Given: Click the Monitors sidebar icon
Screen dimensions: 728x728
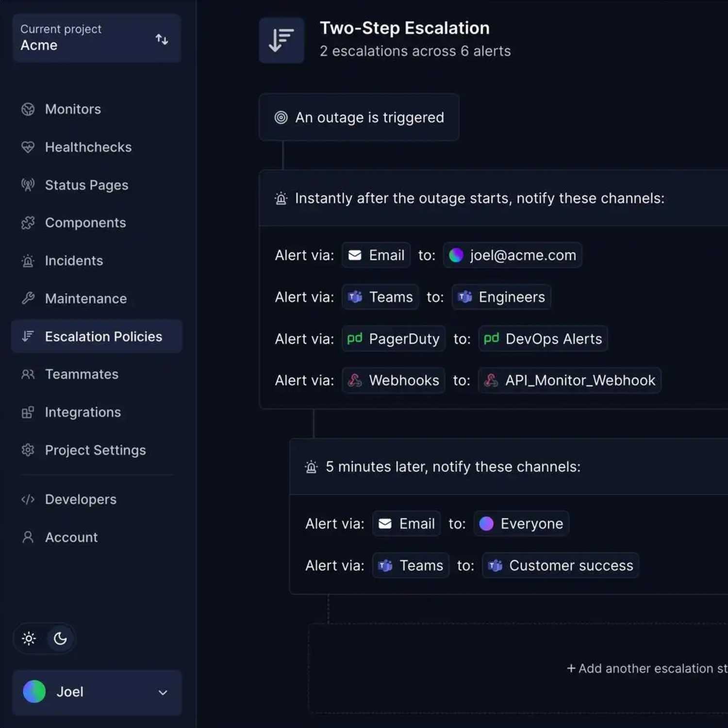Looking at the screenshot, I should pos(28,109).
